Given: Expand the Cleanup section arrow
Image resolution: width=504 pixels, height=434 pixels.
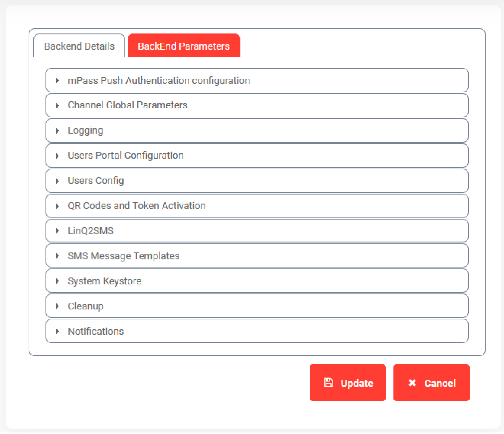Looking at the screenshot, I should [x=57, y=306].
